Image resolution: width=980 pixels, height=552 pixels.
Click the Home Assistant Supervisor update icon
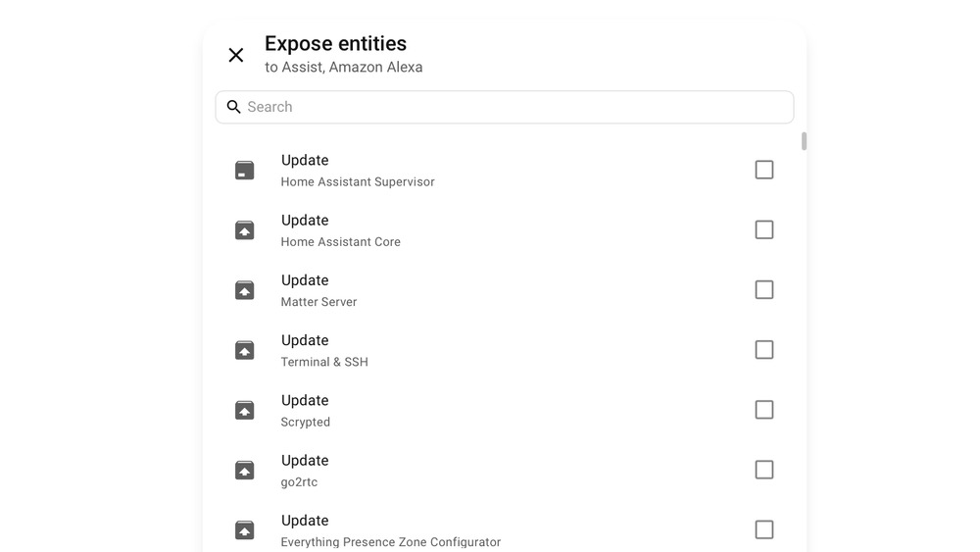[x=244, y=170]
